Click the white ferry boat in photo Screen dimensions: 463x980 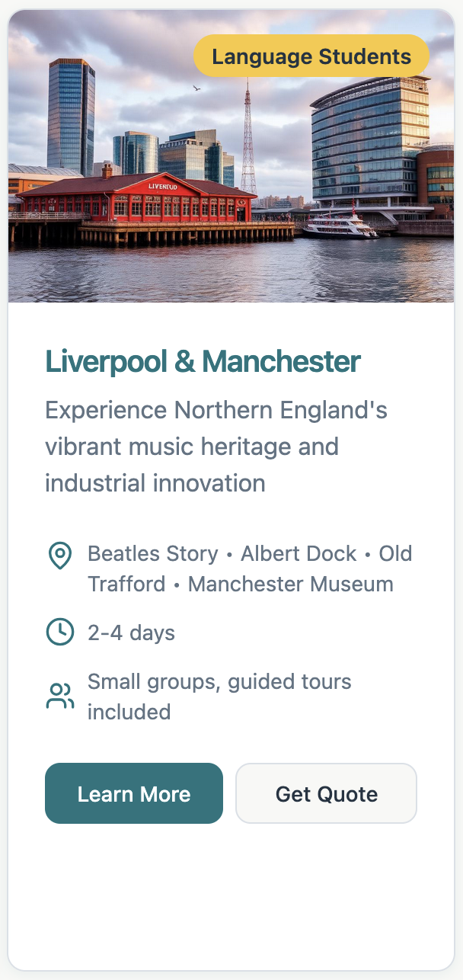coord(340,227)
